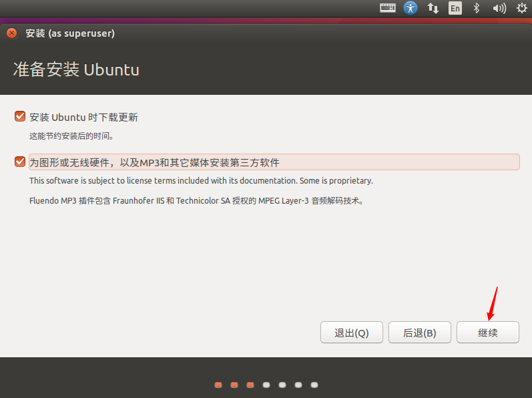The image size is (532, 398).
Task: Uncheck 安装 Ubuntu 时下载更新 checkbox
Action: [20, 116]
